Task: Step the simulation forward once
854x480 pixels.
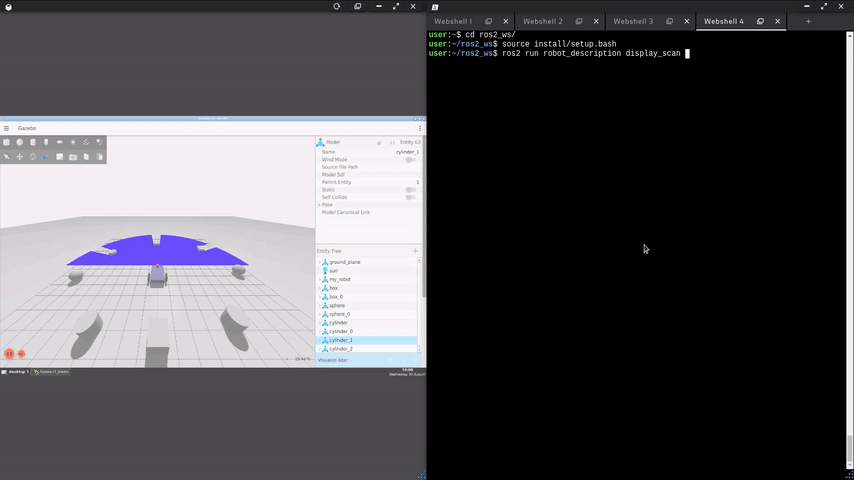Action: point(21,354)
